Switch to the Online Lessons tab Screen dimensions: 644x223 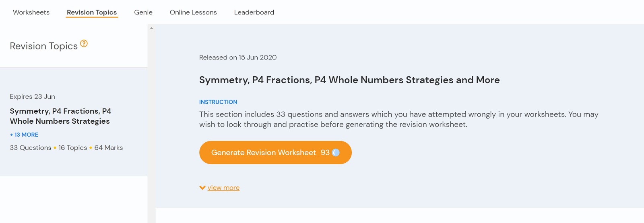(193, 12)
